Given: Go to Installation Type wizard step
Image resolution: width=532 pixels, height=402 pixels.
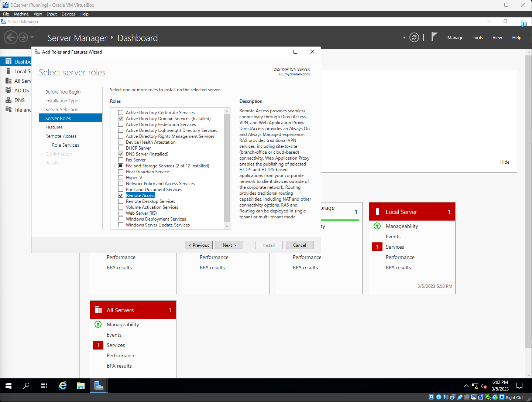Looking at the screenshot, I should click(x=62, y=100).
